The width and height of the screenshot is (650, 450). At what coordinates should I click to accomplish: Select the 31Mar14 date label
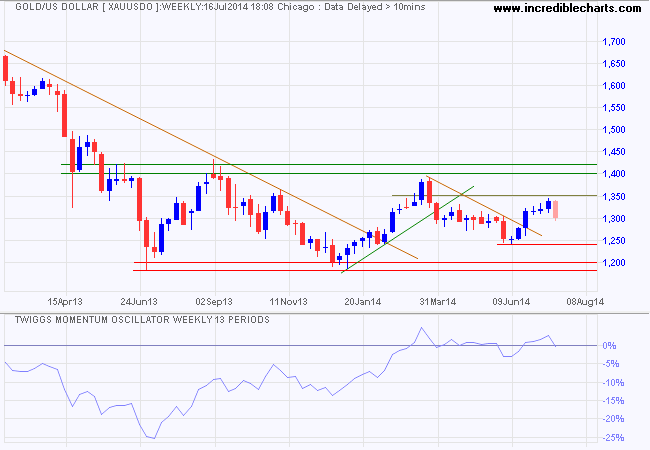[x=437, y=302]
